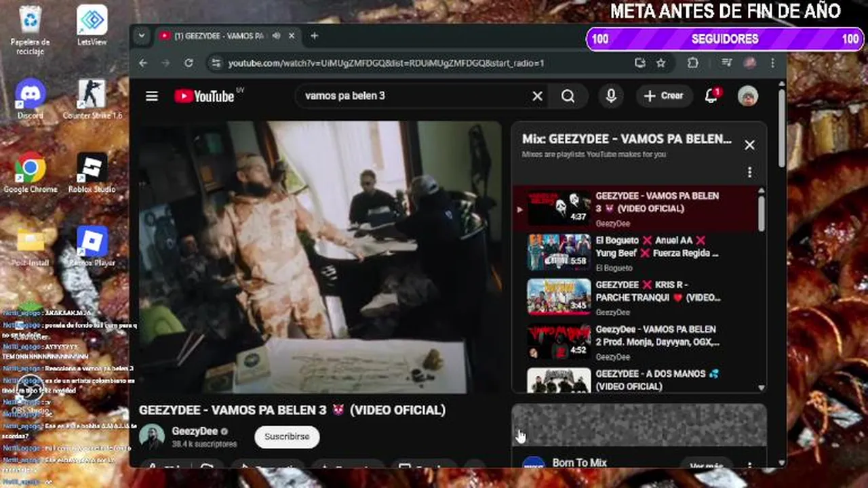Viewport: 868px width, 488px height.
Task: Launch the Roblox Player desktop icon
Action: coord(92,246)
